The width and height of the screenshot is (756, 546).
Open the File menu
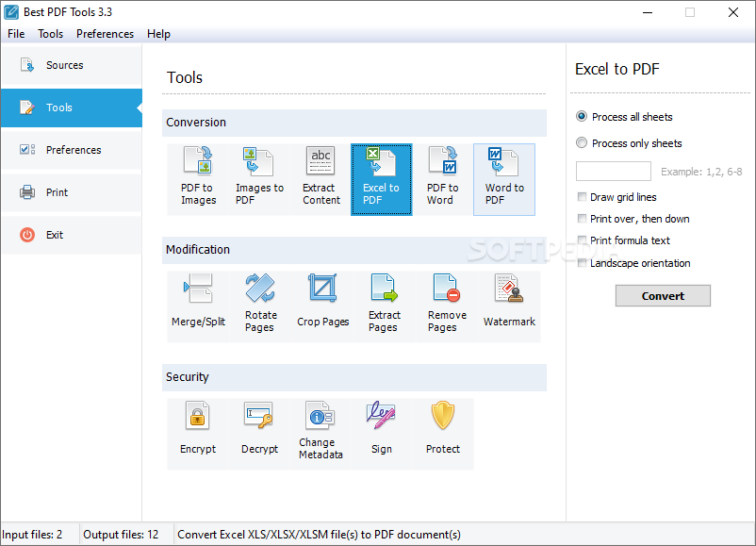(x=16, y=34)
